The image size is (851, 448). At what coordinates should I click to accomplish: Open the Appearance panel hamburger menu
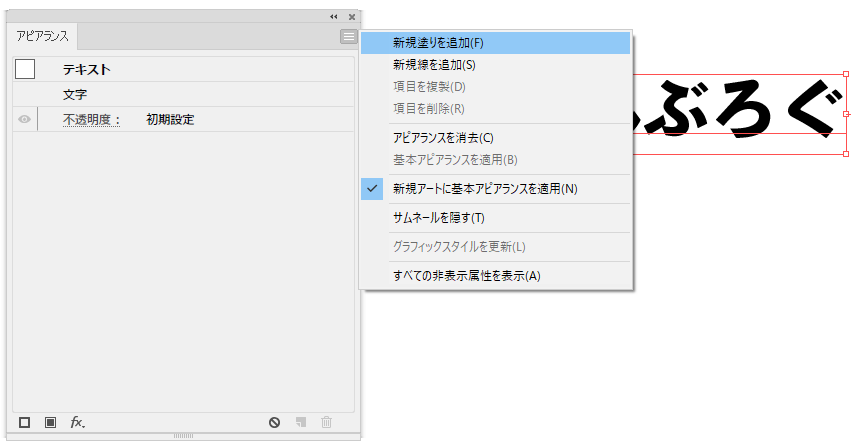pos(348,36)
